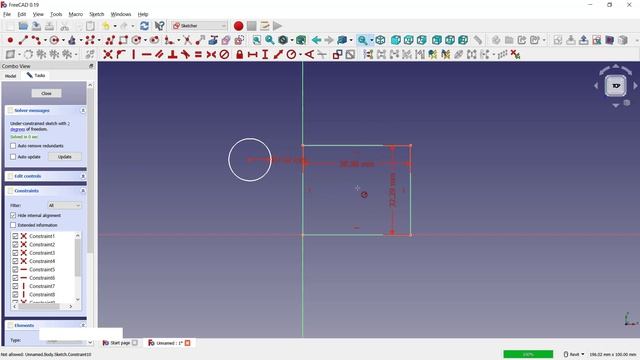The image size is (640, 360).
Task: Select the Create line tool
Action: point(23,40)
